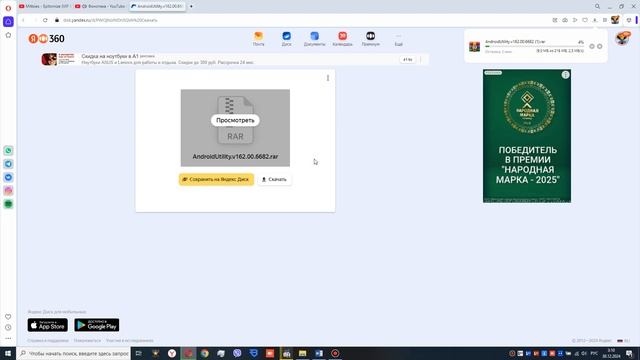Open the snapshot camera toolbar icon

click(565, 20)
